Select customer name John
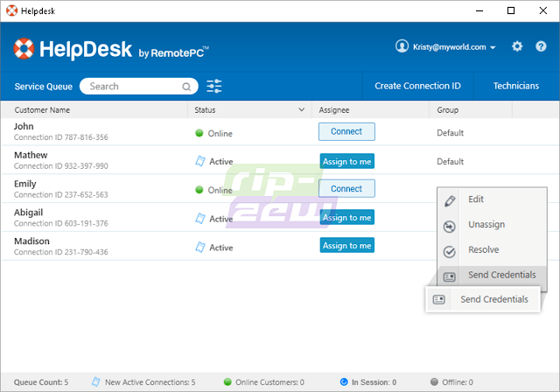Image resolution: width=560 pixels, height=392 pixels. tap(24, 126)
